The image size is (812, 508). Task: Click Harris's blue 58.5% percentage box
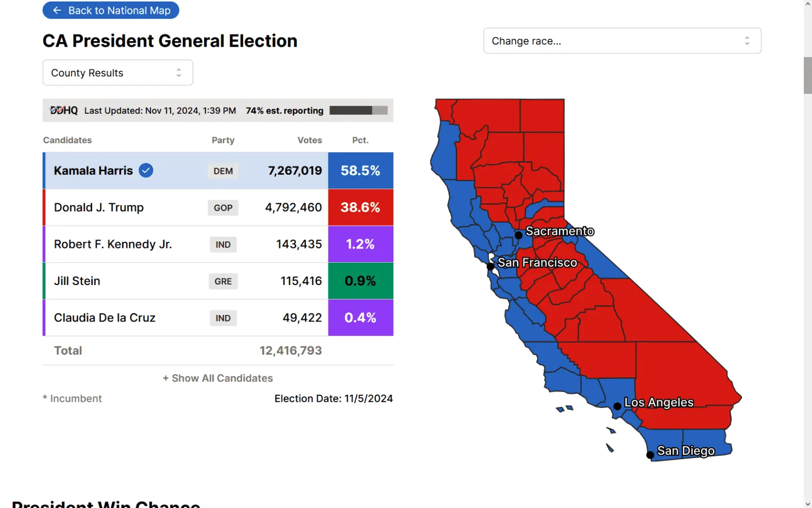[x=360, y=171]
